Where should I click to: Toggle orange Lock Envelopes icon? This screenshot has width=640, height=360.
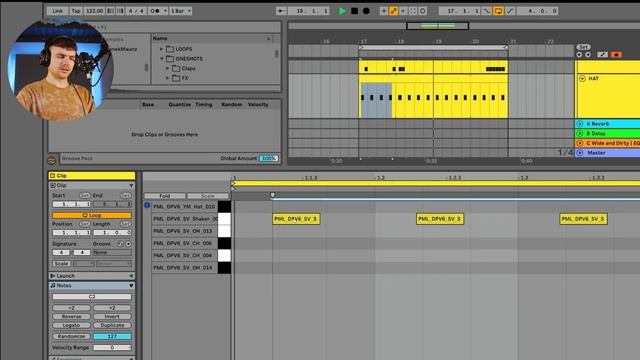pyautogui.click(x=616, y=55)
